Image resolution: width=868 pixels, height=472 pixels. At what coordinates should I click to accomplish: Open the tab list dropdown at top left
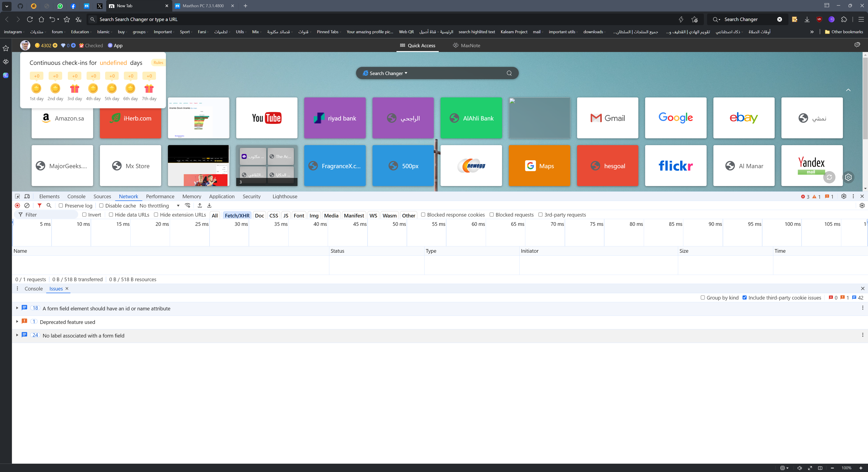click(x=7, y=6)
